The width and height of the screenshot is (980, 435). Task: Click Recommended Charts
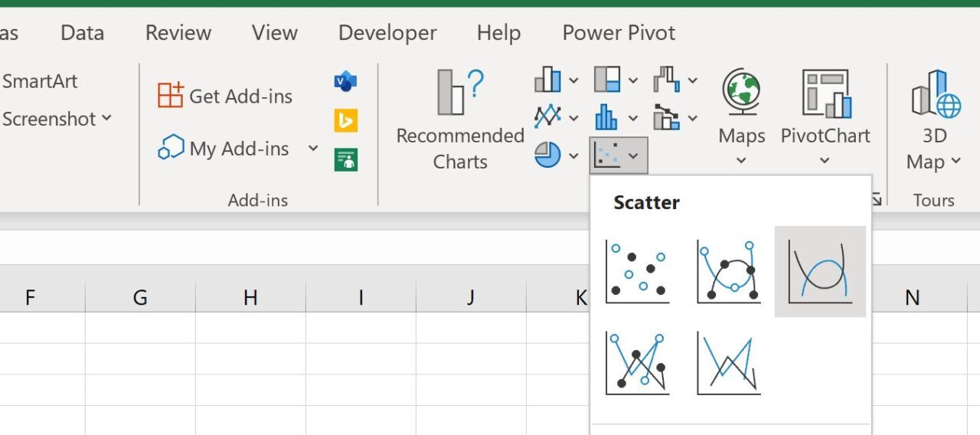460,119
